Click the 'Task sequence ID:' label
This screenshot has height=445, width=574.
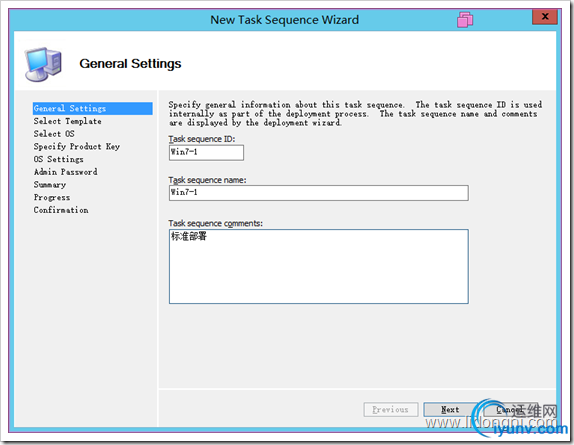pos(202,139)
